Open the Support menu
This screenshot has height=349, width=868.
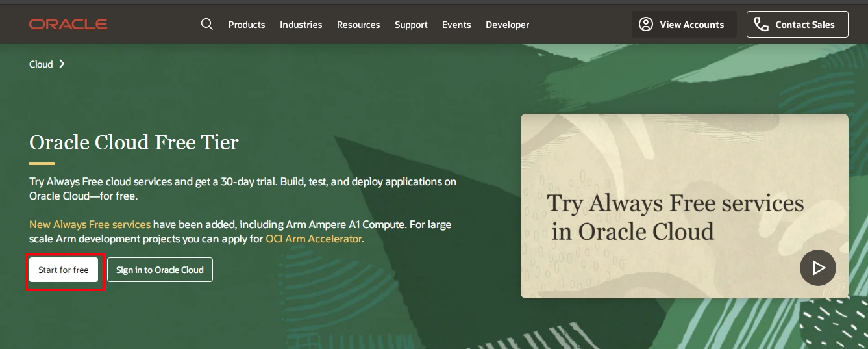411,25
